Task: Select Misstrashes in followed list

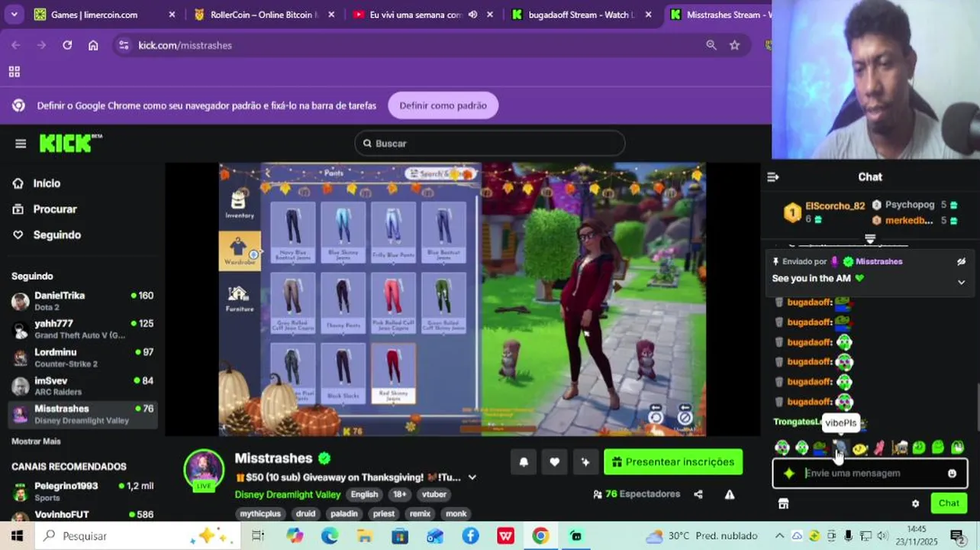Action: pos(82,414)
